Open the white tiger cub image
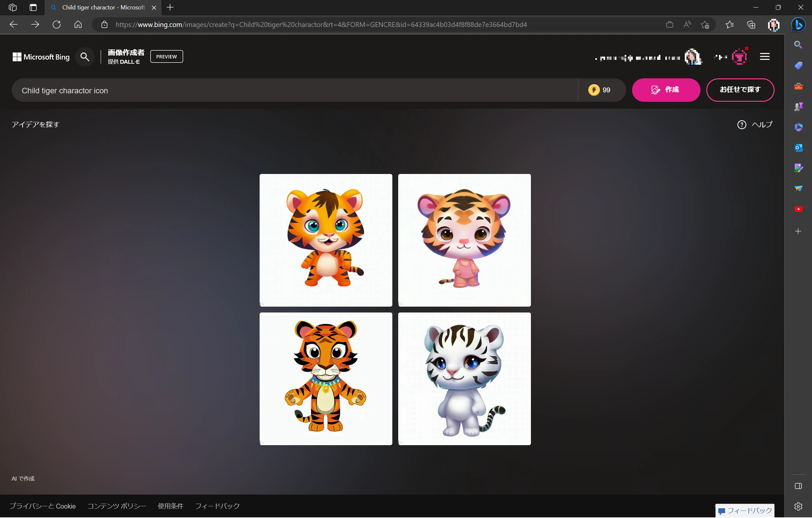Image resolution: width=812 pixels, height=518 pixels. (464, 379)
